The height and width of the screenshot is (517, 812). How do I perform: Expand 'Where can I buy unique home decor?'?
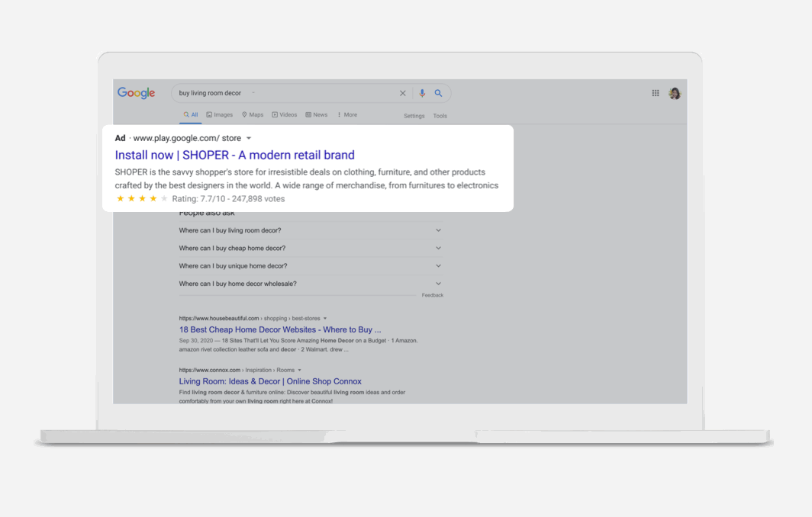(310, 265)
